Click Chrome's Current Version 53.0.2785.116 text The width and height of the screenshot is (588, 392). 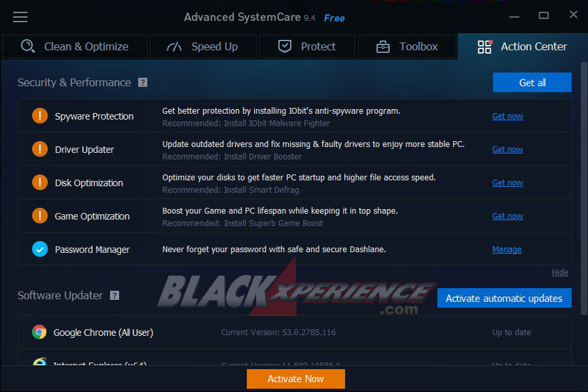pos(278,333)
